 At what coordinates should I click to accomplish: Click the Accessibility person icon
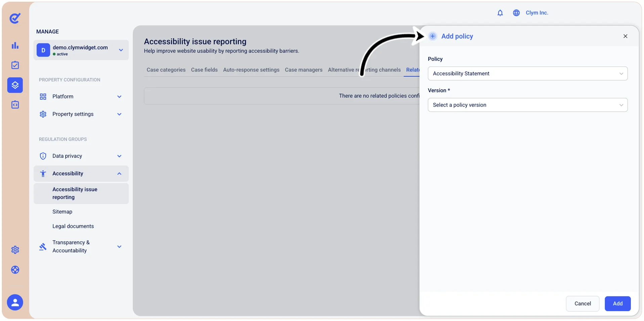click(x=43, y=173)
